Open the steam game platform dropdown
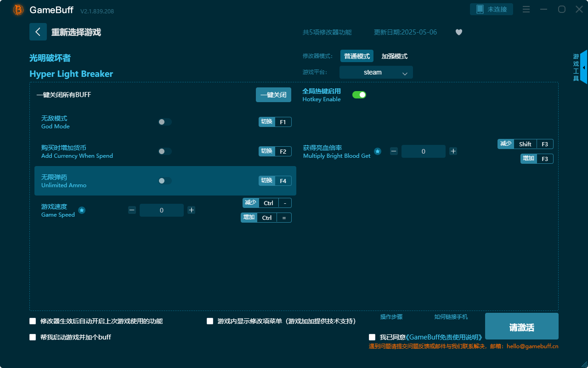Image resolution: width=588 pixels, height=368 pixels. (x=376, y=72)
